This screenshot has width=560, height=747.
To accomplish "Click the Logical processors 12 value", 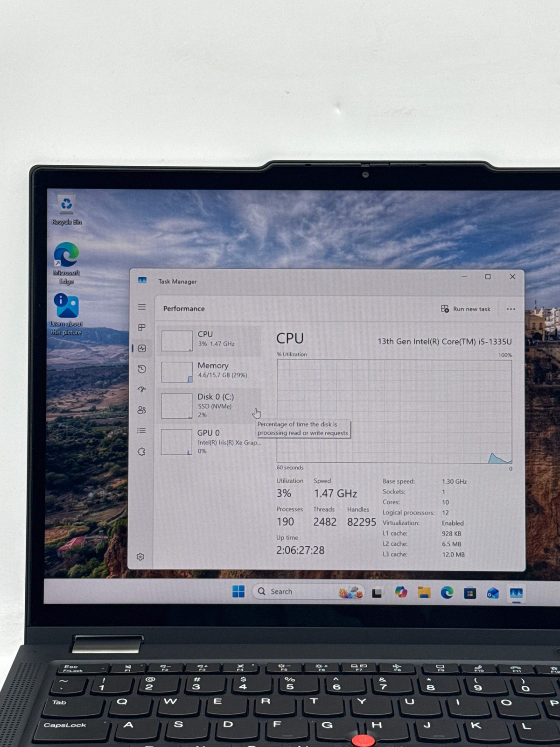I will (445, 513).
